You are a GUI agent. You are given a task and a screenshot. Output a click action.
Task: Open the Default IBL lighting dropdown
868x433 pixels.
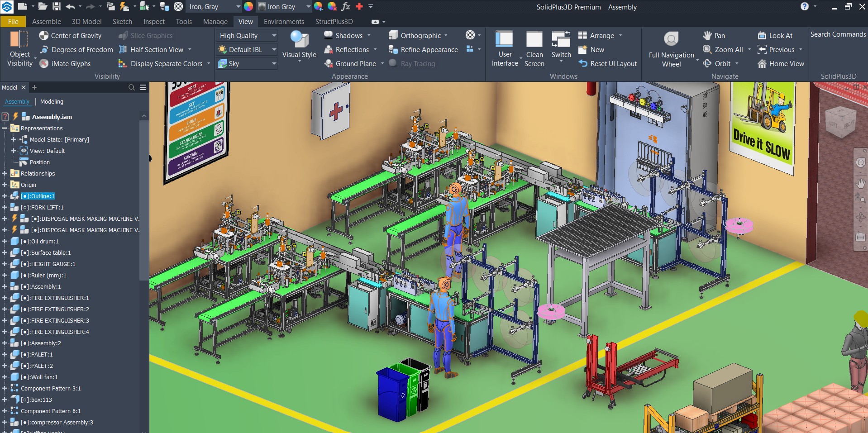tap(248, 50)
